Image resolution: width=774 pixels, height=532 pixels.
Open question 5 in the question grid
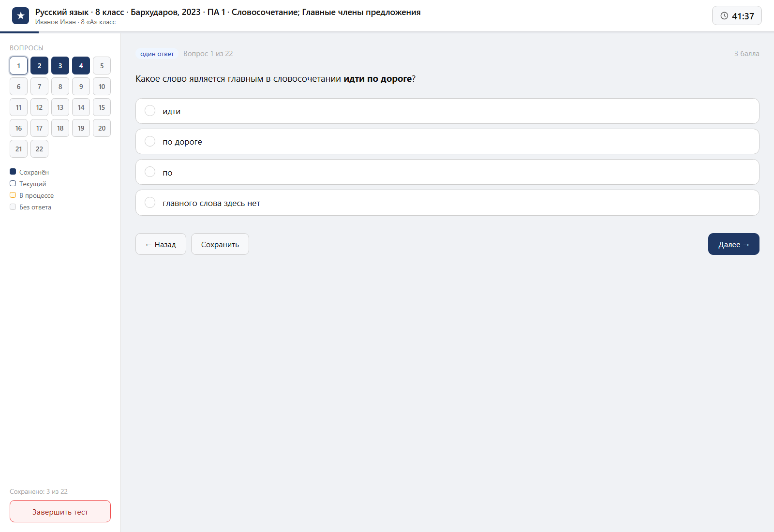coord(102,66)
